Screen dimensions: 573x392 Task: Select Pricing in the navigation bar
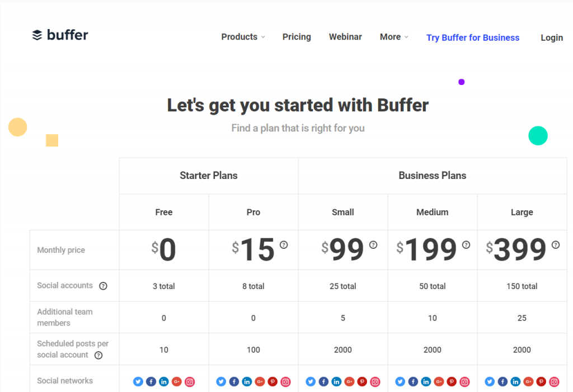[297, 36]
